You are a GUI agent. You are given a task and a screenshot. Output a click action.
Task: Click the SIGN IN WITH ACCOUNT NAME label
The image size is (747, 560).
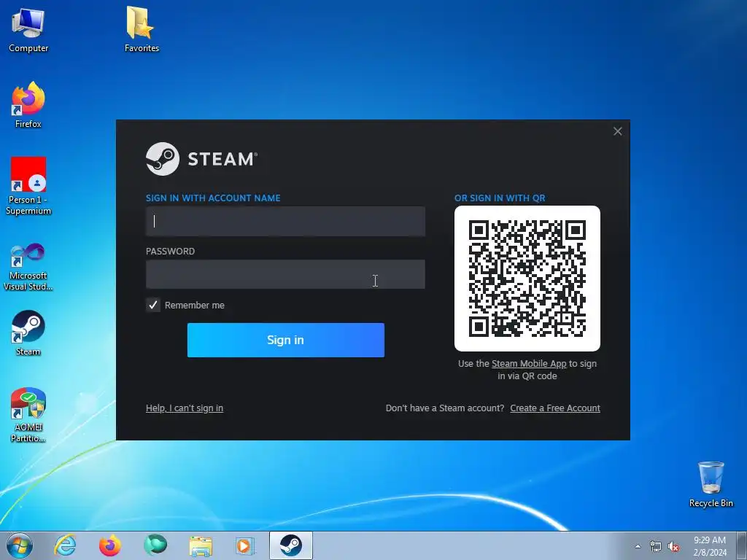[213, 198]
